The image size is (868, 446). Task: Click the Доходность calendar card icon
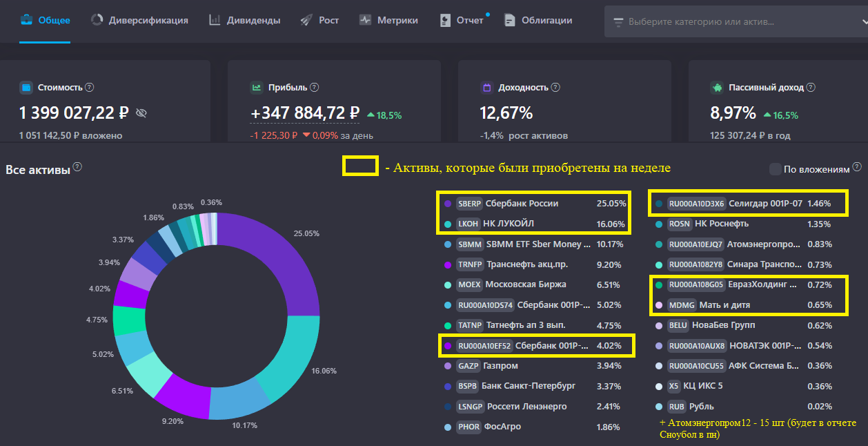tap(486, 88)
